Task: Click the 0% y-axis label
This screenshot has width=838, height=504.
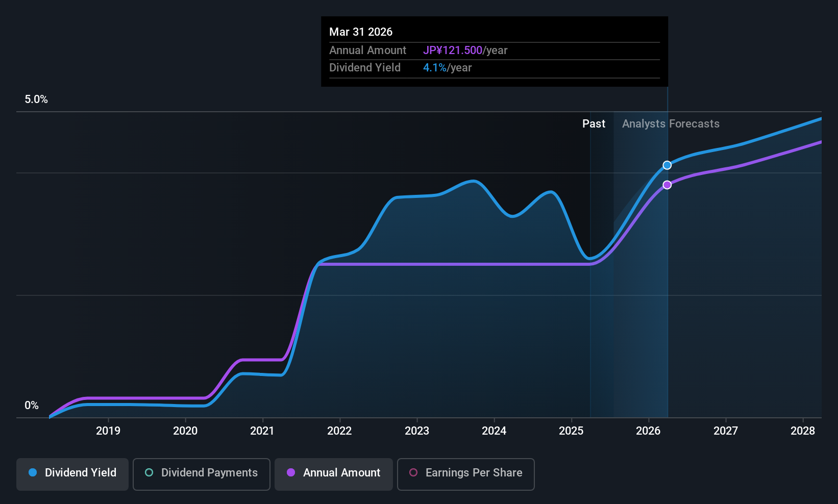Action: point(32,406)
